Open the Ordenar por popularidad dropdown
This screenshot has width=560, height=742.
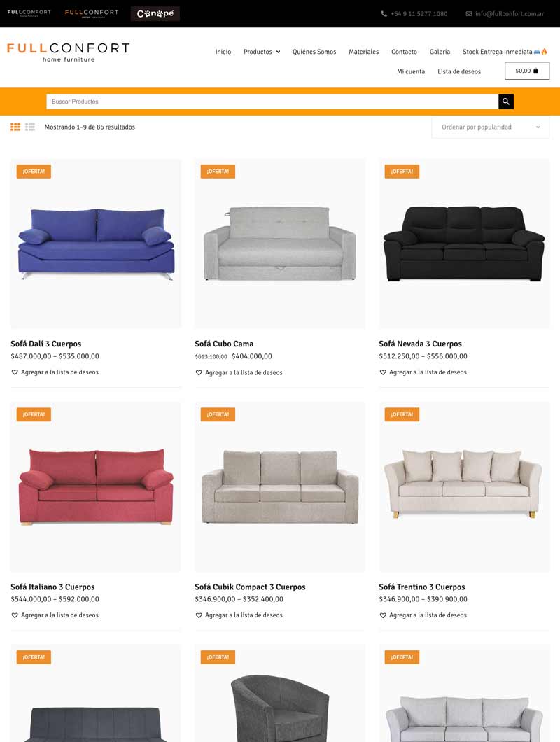coord(491,127)
